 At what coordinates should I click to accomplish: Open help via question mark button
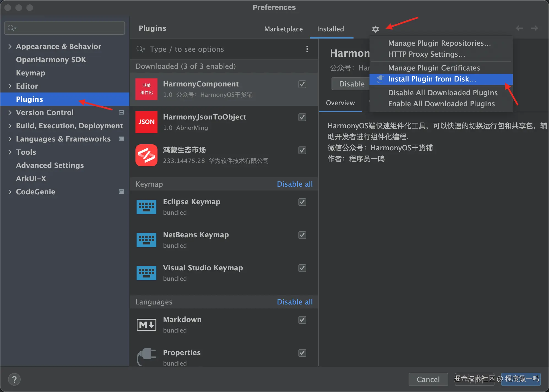point(14,379)
